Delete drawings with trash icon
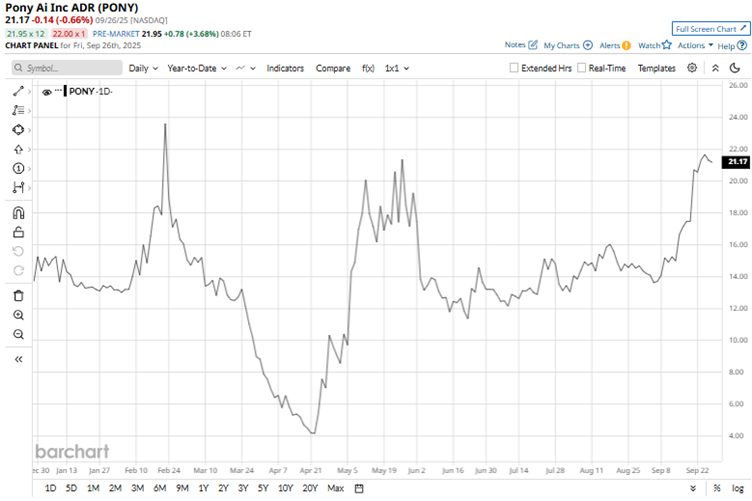Screen dimensions: 752x501 pyautogui.click(x=18, y=296)
